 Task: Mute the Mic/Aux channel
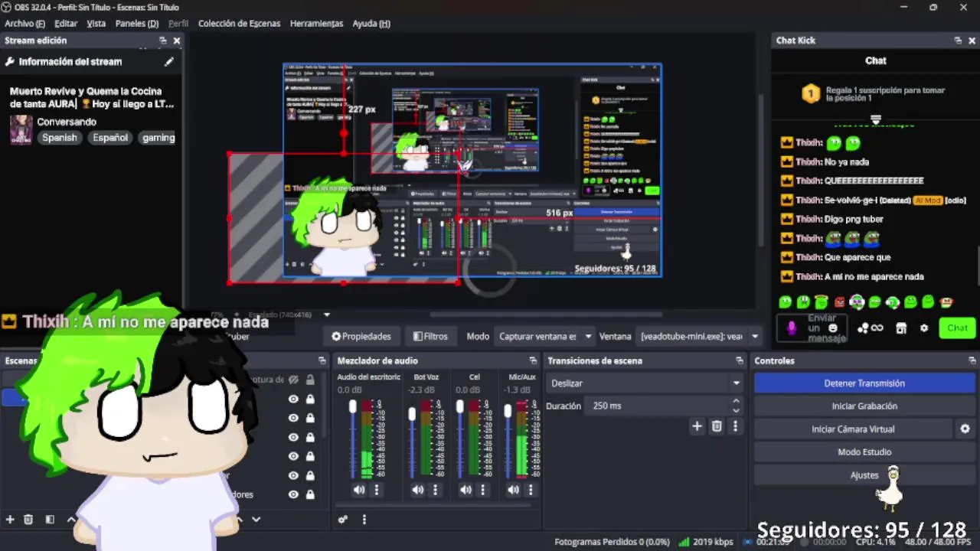513,490
